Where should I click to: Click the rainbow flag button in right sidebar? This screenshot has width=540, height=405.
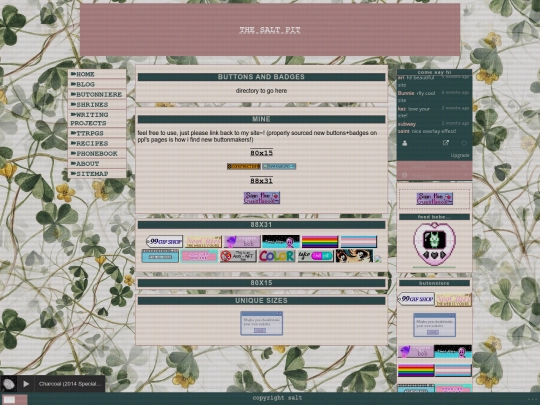pyautogui.click(x=416, y=371)
